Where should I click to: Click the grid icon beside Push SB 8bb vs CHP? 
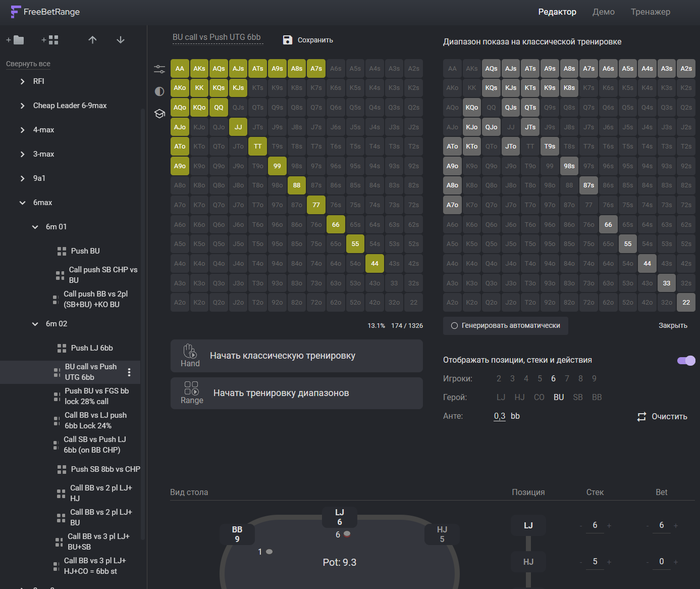coord(62,469)
